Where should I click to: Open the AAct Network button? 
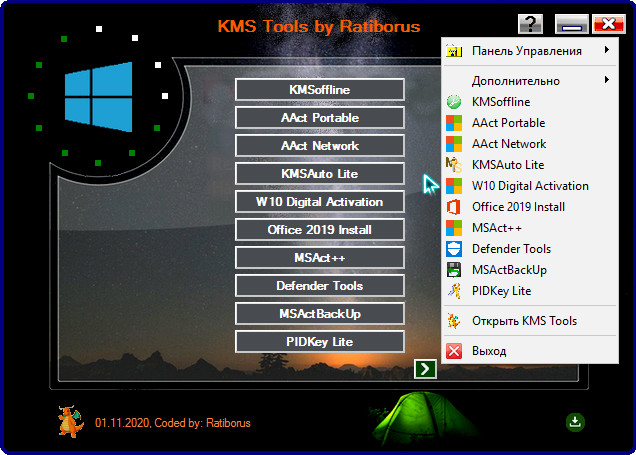tap(320, 146)
